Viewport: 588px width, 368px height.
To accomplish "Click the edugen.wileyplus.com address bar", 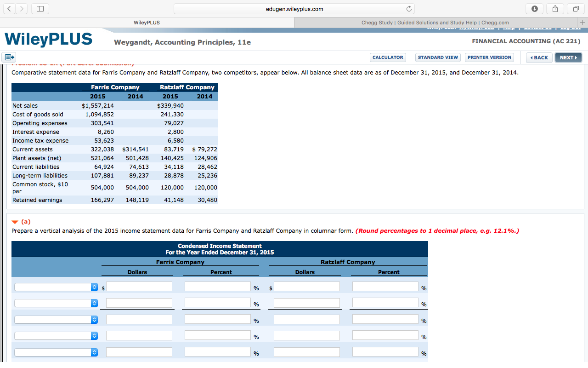I will click(294, 9).
